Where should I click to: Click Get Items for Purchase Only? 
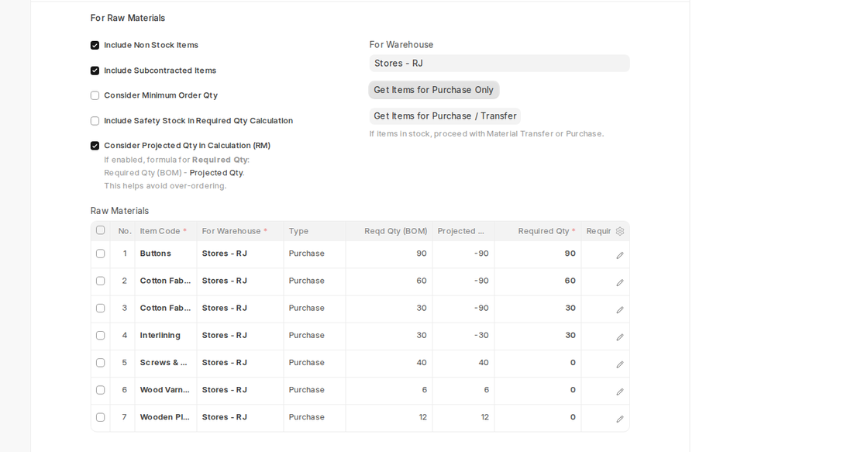click(434, 90)
